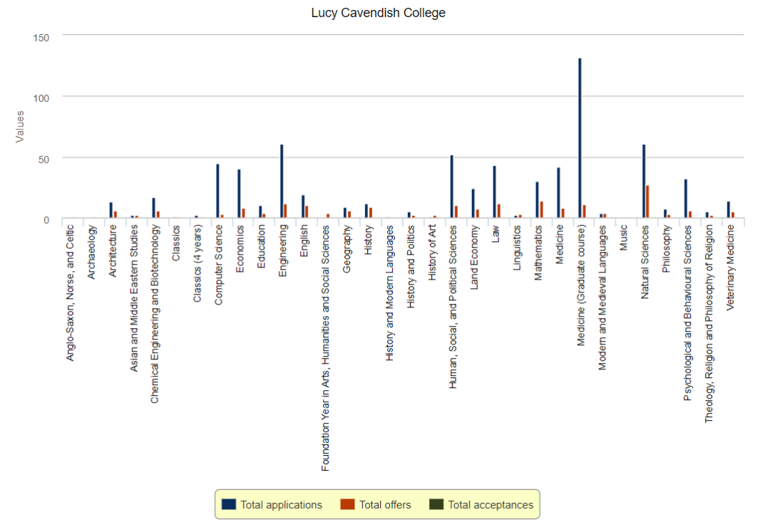Click the Veterinary Medicine axis label

coord(730,267)
